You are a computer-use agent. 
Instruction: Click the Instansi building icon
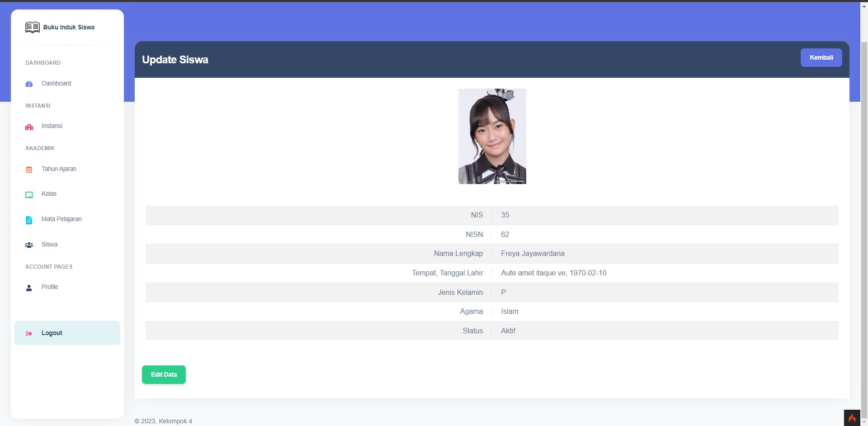[x=29, y=127]
